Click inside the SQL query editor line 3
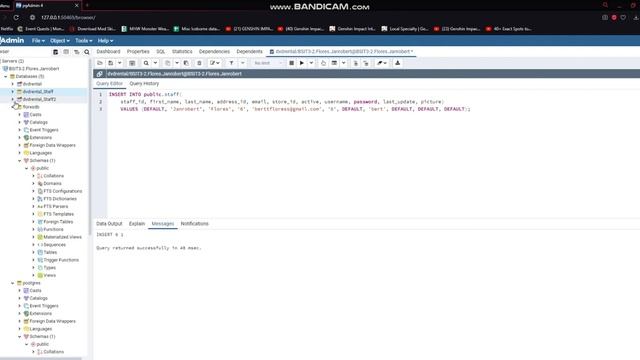 point(295,109)
